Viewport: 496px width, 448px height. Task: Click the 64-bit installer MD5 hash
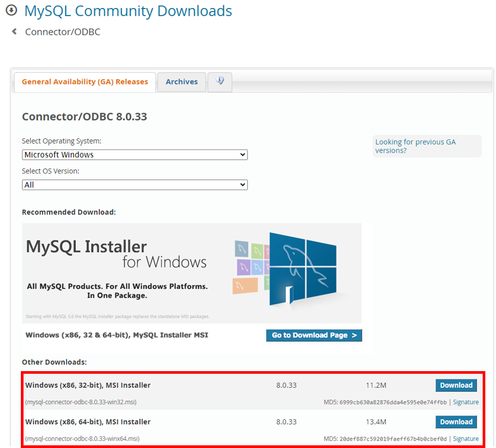tap(393, 439)
